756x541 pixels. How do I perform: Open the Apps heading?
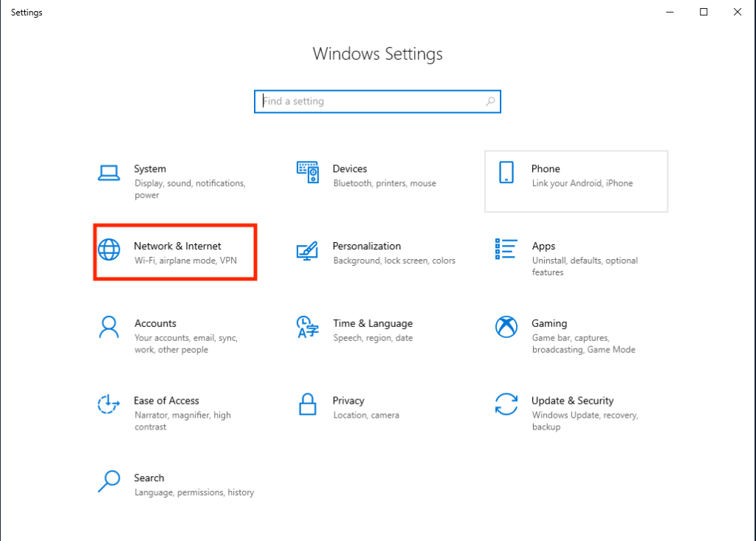click(543, 247)
